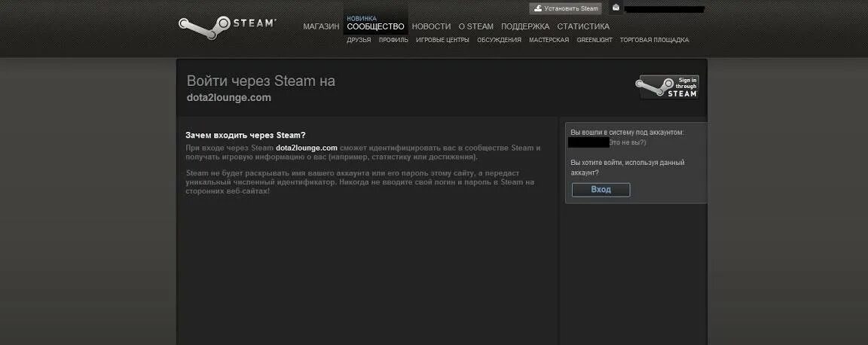
Task: Open GREENLIGHT submenu link
Action: point(594,40)
